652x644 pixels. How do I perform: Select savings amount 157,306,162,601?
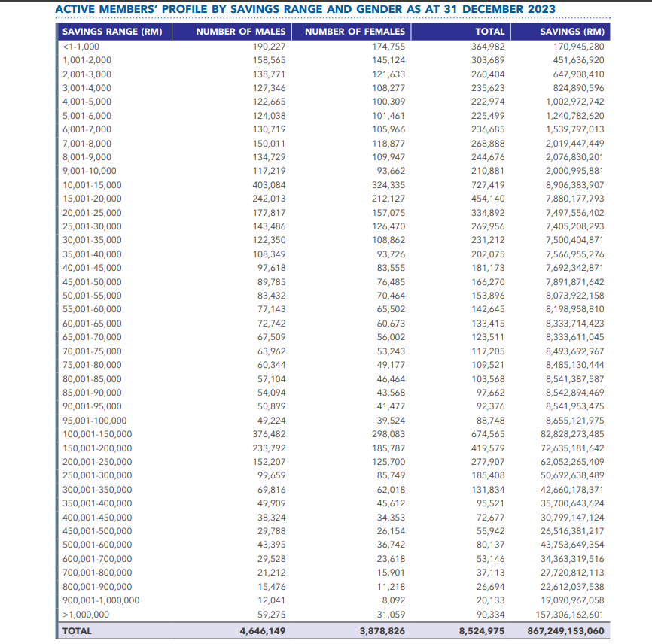coord(570,615)
